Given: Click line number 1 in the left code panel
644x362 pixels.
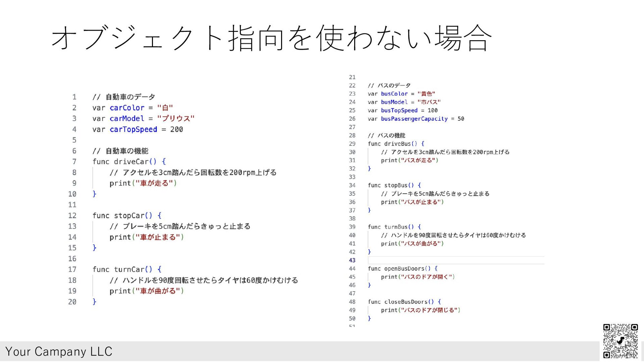Looking at the screenshot, I should [x=74, y=97].
